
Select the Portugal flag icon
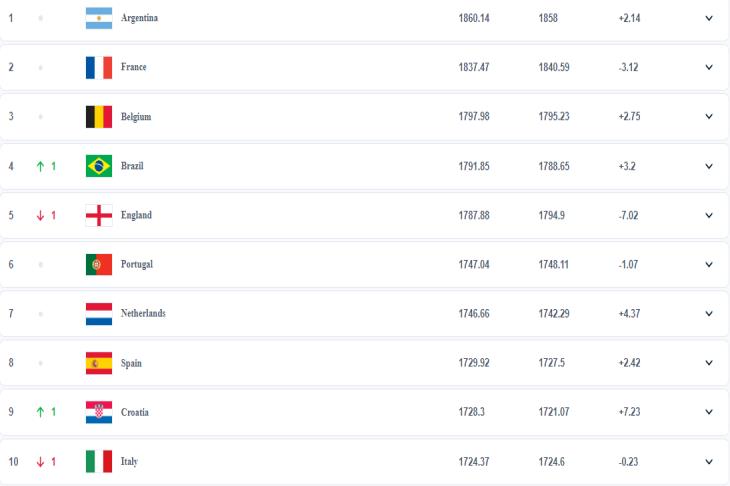pos(99,264)
